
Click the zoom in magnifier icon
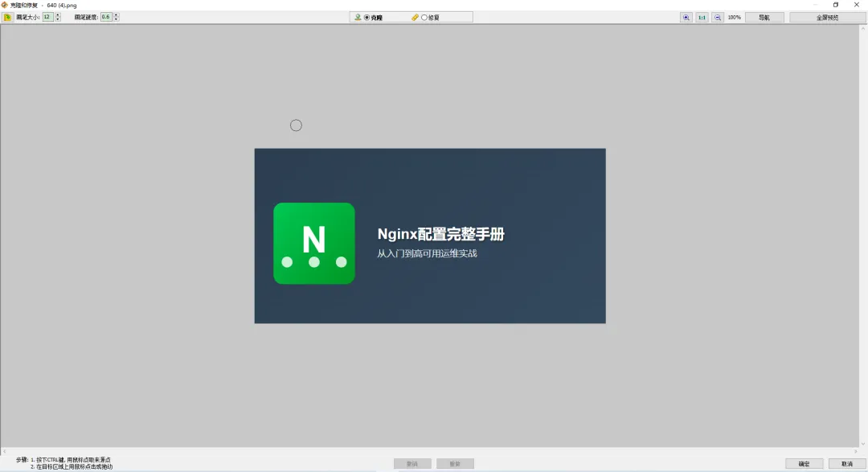point(686,17)
